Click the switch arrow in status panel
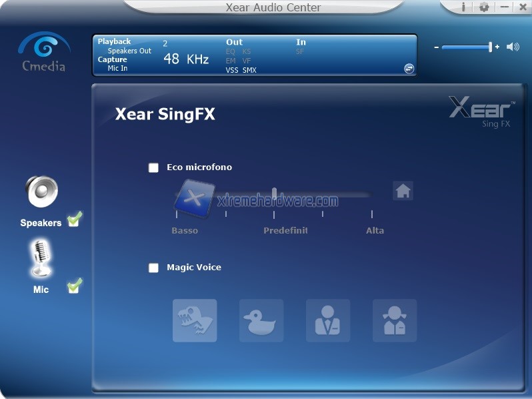The image size is (532, 399). coord(409,68)
